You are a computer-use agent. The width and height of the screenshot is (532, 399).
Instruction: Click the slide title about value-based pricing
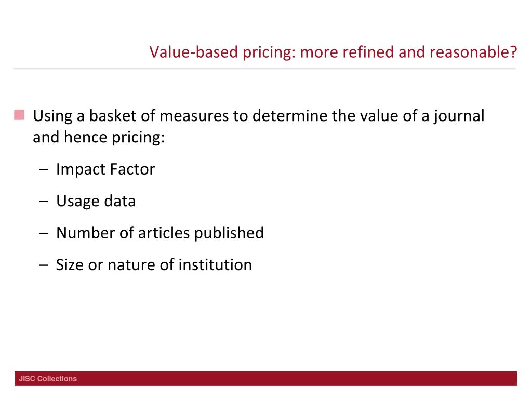click(x=333, y=52)
